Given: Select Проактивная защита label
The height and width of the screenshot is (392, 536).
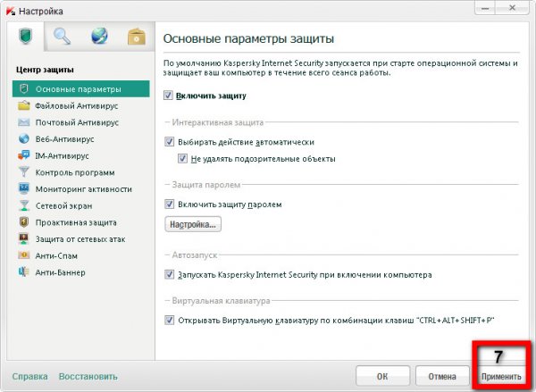Looking at the screenshot, I should (76, 222).
